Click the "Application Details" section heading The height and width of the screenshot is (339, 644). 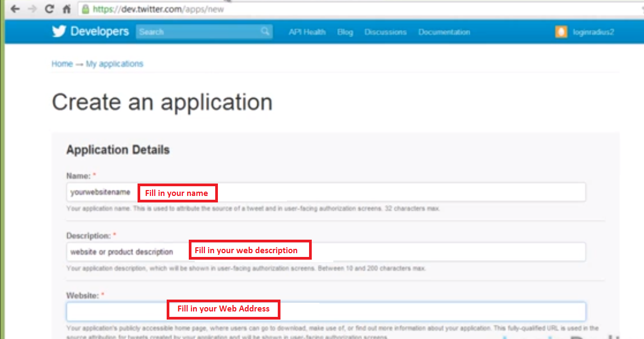click(x=118, y=150)
